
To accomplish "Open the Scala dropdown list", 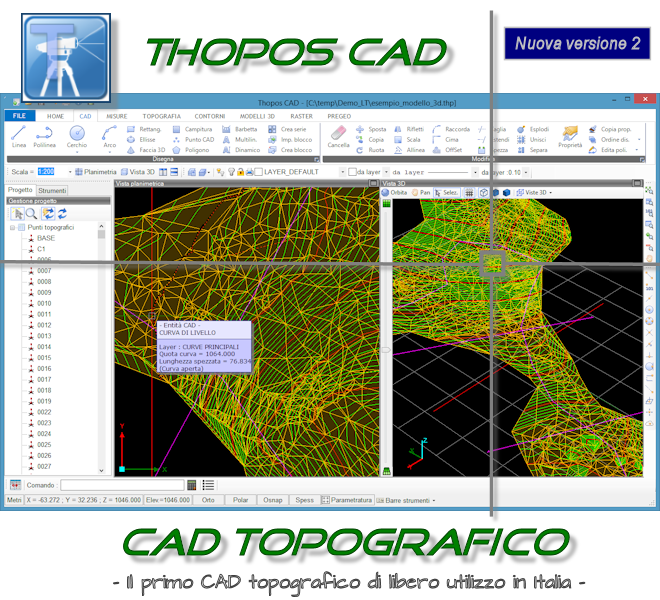I will point(70,172).
